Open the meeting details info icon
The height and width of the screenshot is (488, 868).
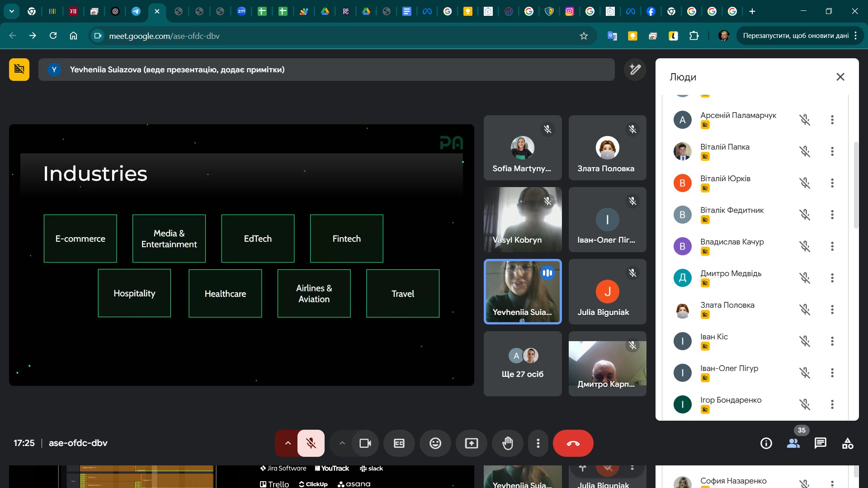click(766, 443)
